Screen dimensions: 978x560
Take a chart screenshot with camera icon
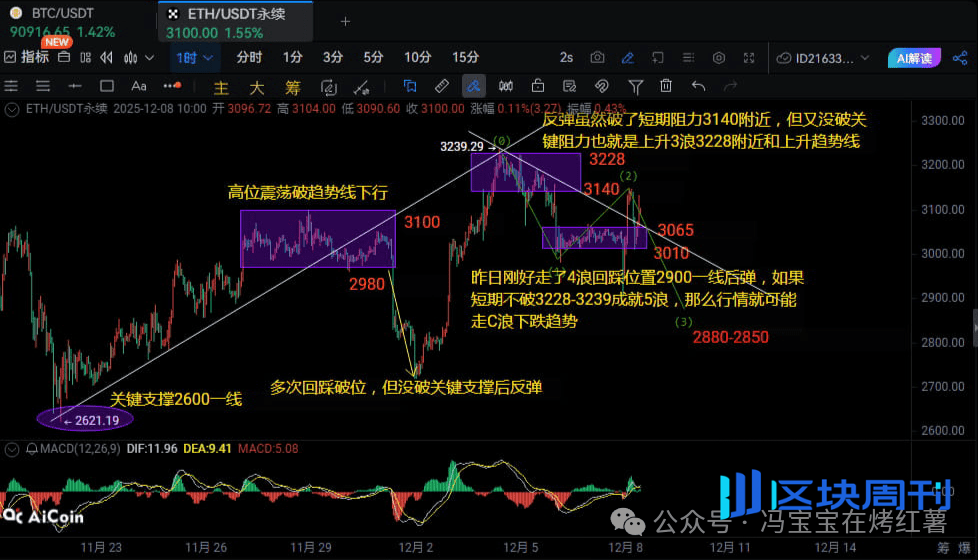click(598, 58)
